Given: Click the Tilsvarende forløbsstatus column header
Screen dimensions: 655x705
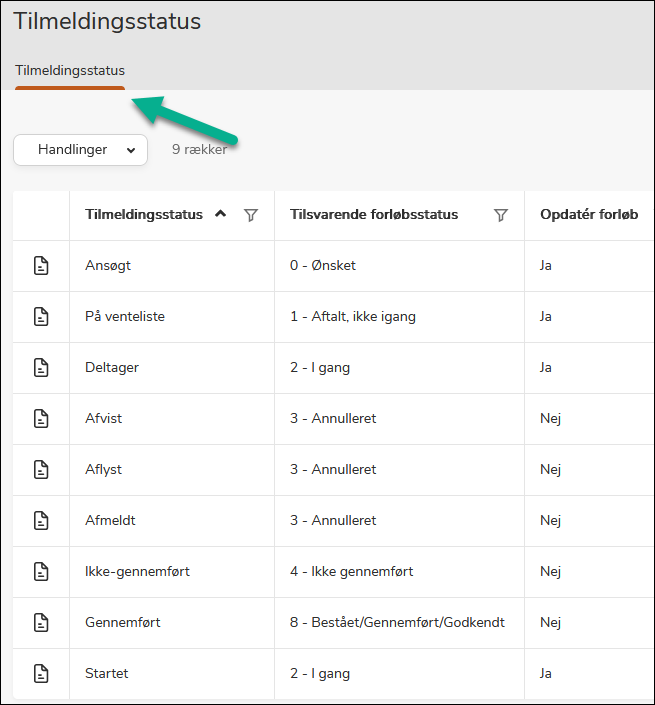Looking at the screenshot, I should coord(374,215).
